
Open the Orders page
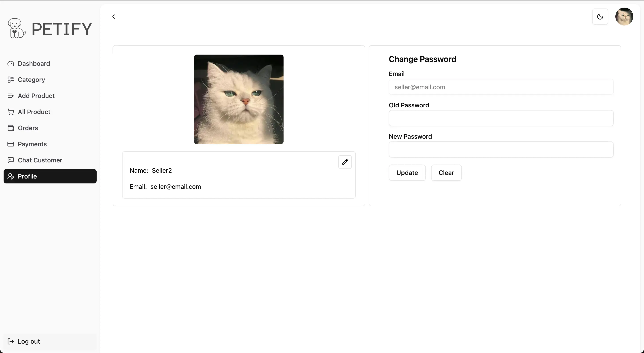[28, 128]
